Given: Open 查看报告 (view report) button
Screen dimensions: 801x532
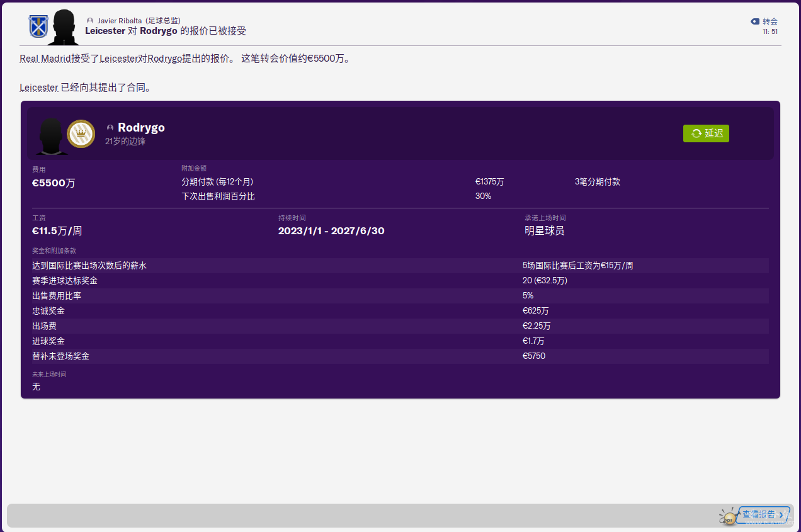Looking at the screenshot, I should point(763,515).
